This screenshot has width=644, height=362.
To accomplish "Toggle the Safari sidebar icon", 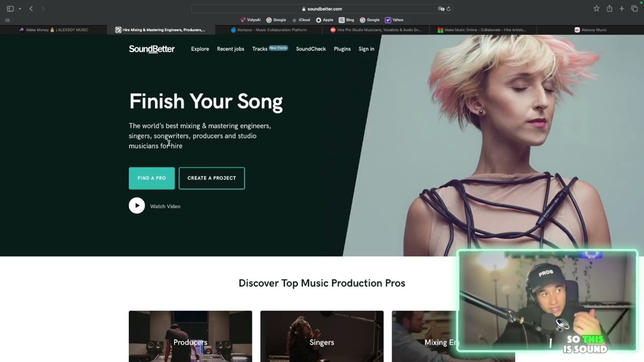I will (x=10, y=9).
